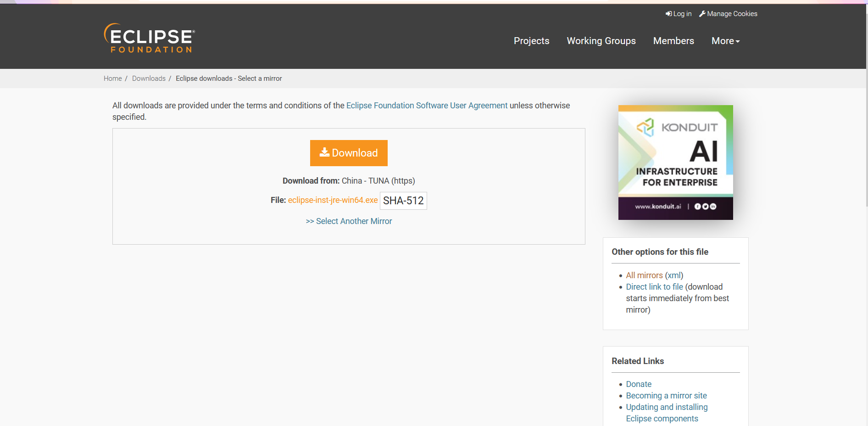Click the 'China - TUNA (https)' mirror name

tap(378, 181)
